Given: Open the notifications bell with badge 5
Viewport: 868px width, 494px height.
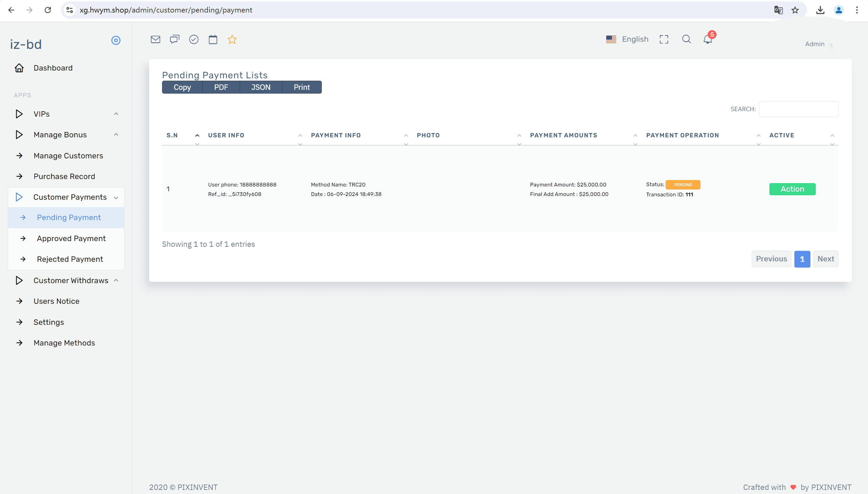Looking at the screenshot, I should pyautogui.click(x=708, y=38).
